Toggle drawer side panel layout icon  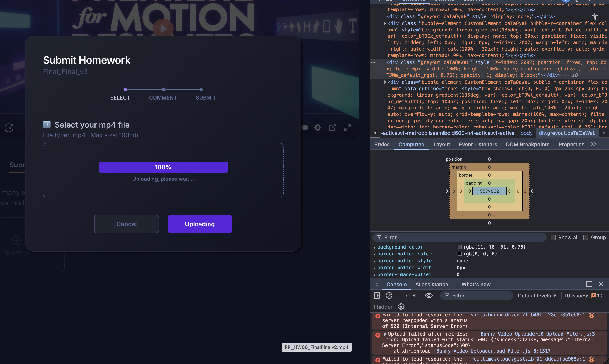click(x=589, y=284)
